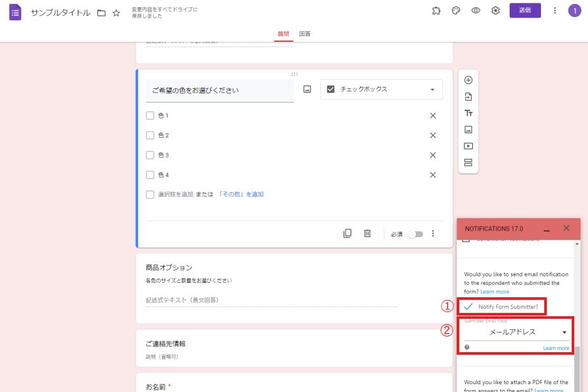Preview the form with eye icon
Image resolution: width=588 pixels, height=392 pixels.
pos(476,10)
